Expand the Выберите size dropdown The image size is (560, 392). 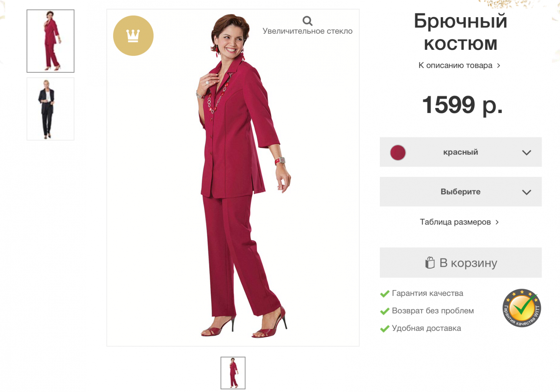point(461,192)
